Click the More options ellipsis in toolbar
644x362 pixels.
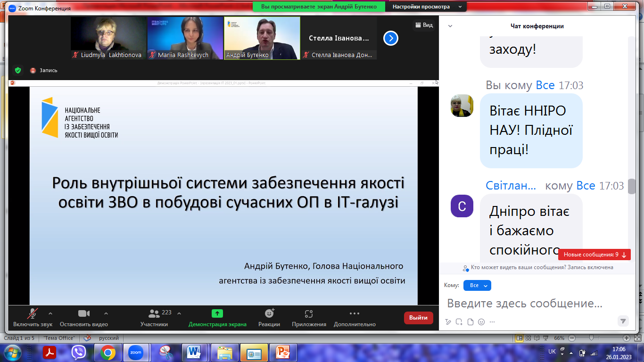coord(355,314)
